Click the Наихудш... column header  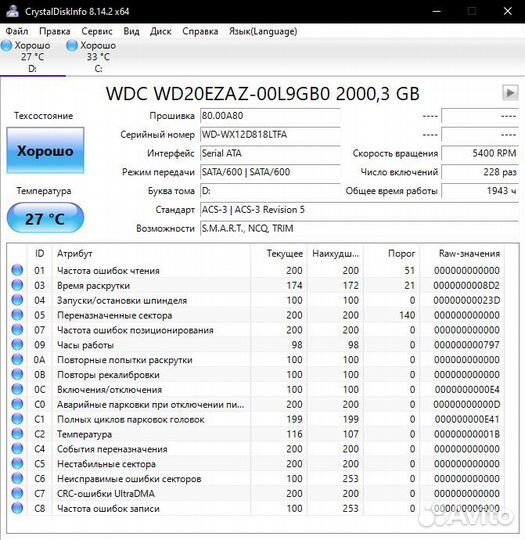click(336, 253)
